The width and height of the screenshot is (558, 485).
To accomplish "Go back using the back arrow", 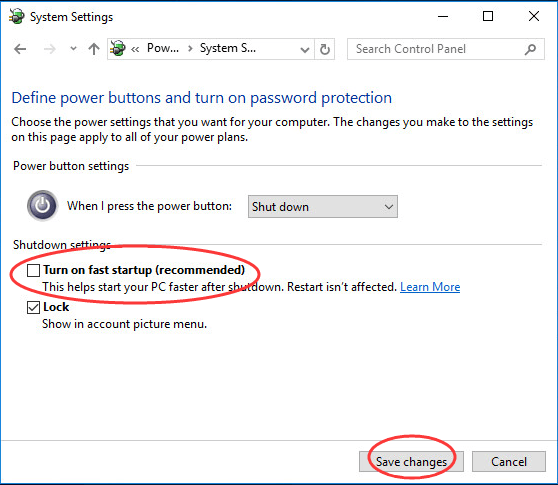I will click(20, 49).
